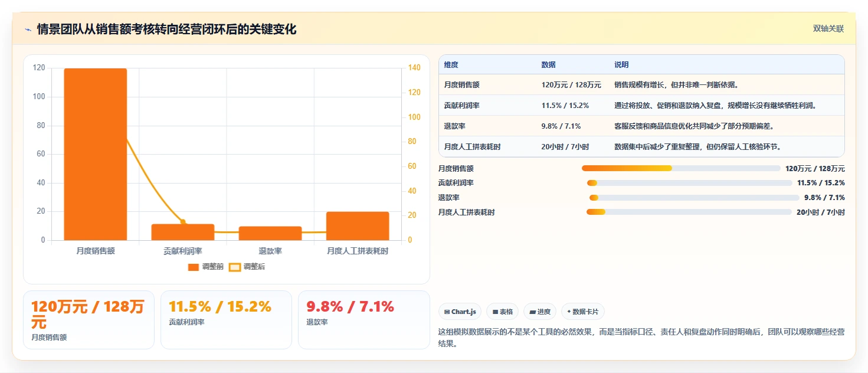Image resolution: width=868 pixels, height=373 pixels.
Task: Click the 维度 table column header
Action: point(451,65)
